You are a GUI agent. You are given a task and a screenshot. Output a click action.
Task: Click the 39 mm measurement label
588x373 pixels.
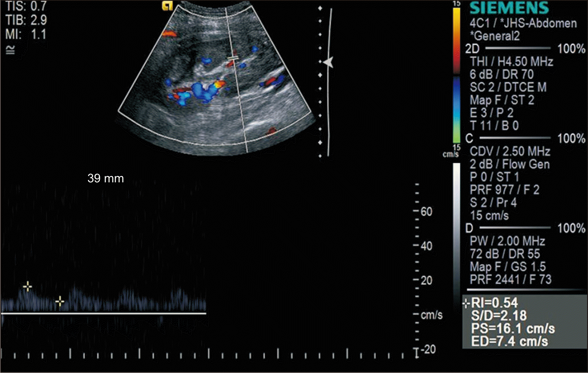click(106, 178)
